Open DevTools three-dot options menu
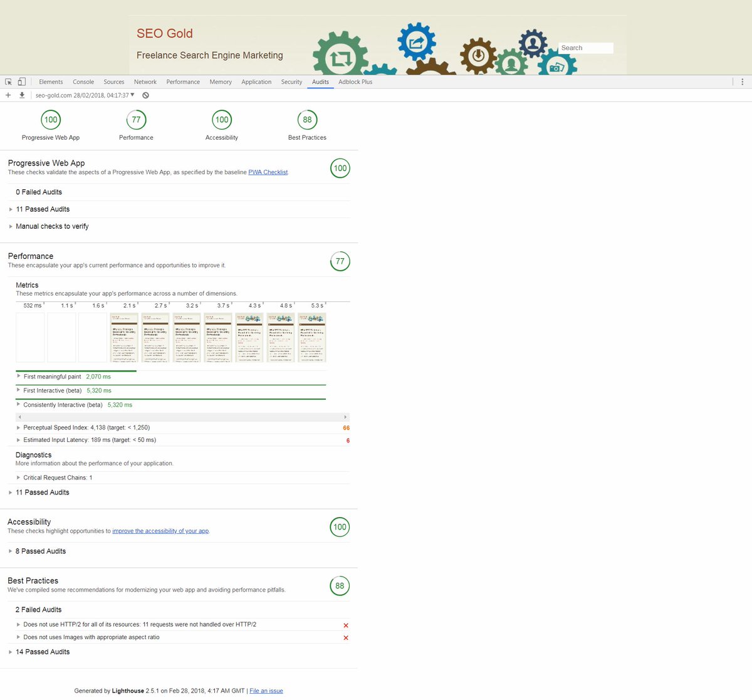 tap(743, 82)
